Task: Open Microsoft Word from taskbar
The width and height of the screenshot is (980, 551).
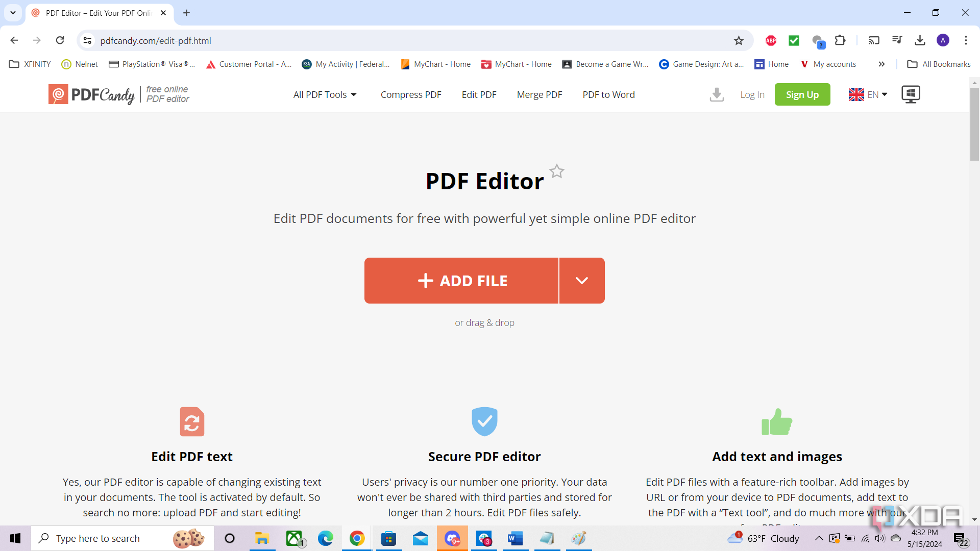Action: 515,538
